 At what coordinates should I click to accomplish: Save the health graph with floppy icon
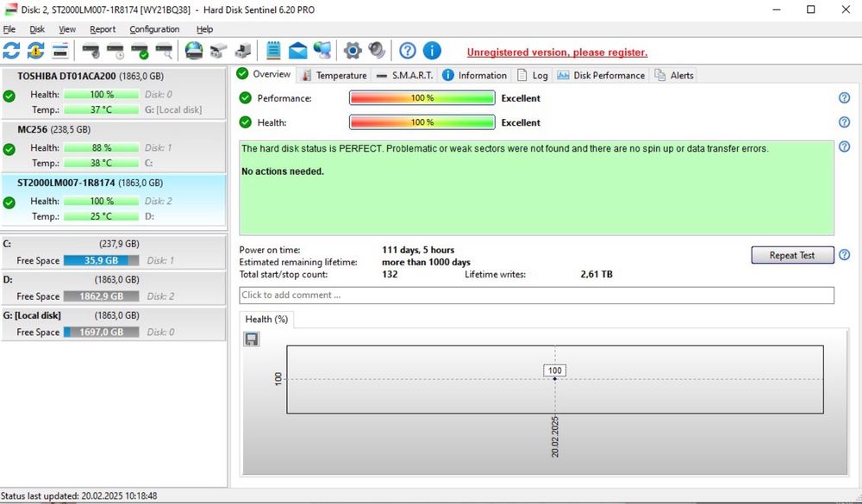pyautogui.click(x=251, y=339)
